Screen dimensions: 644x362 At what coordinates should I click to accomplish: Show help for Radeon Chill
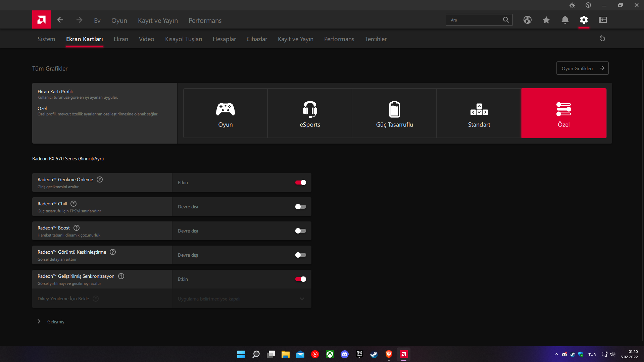click(73, 204)
